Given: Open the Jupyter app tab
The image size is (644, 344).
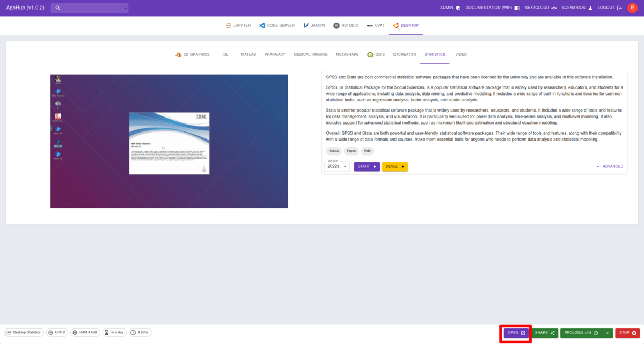Looking at the screenshot, I should (237, 25).
